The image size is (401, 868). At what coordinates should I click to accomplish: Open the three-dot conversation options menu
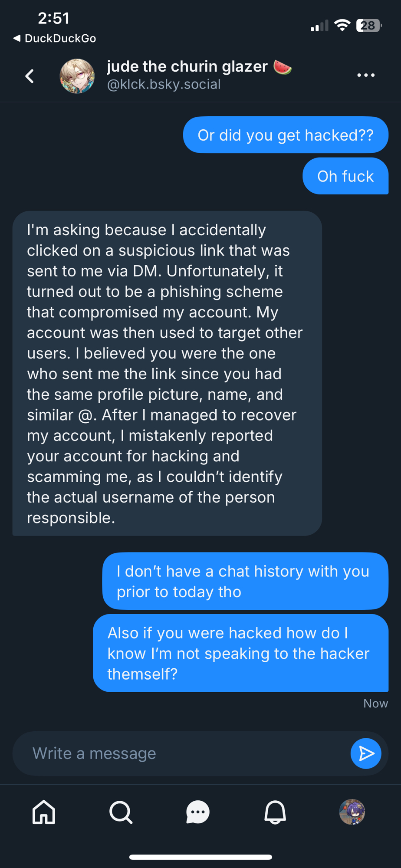click(365, 76)
